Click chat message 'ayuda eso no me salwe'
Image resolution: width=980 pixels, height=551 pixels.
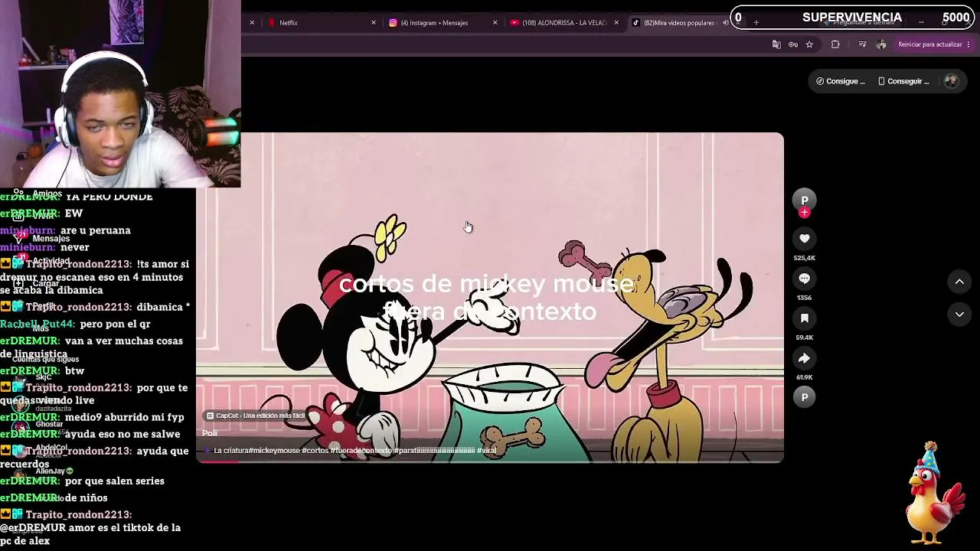click(122, 434)
